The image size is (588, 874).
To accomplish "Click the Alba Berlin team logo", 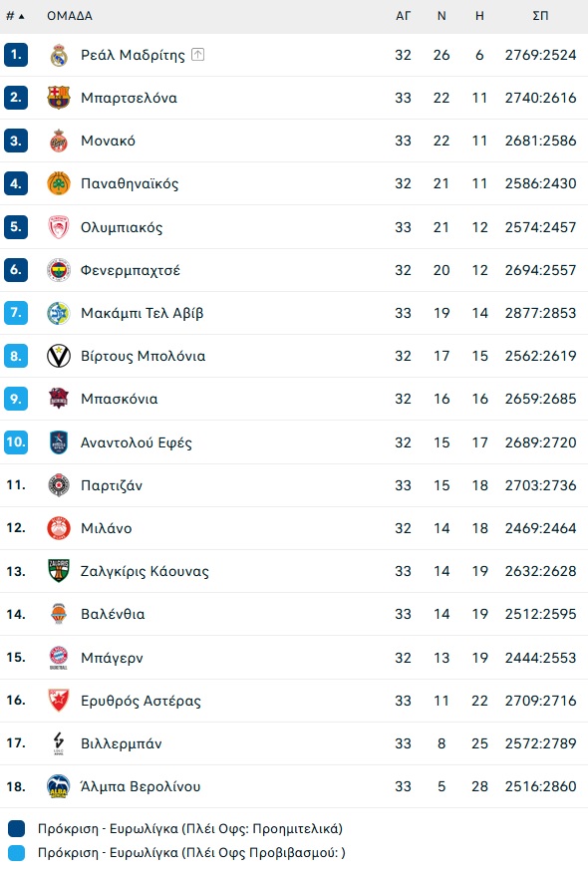I will (x=59, y=786).
